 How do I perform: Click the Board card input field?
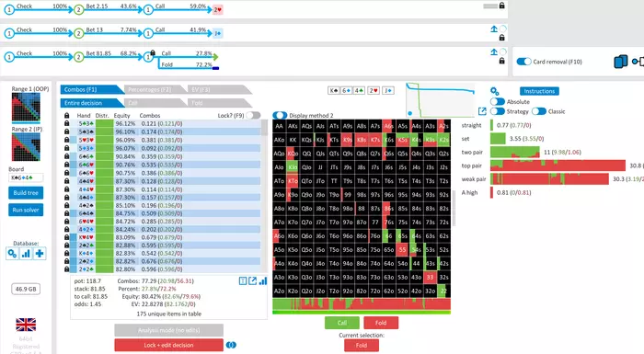tap(26, 177)
